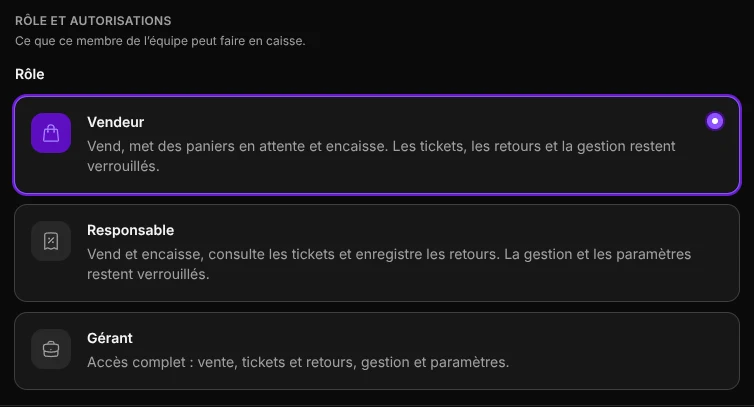Click the Responsable description starting "Vend et encaisse"
The image size is (754, 407).
(389, 264)
